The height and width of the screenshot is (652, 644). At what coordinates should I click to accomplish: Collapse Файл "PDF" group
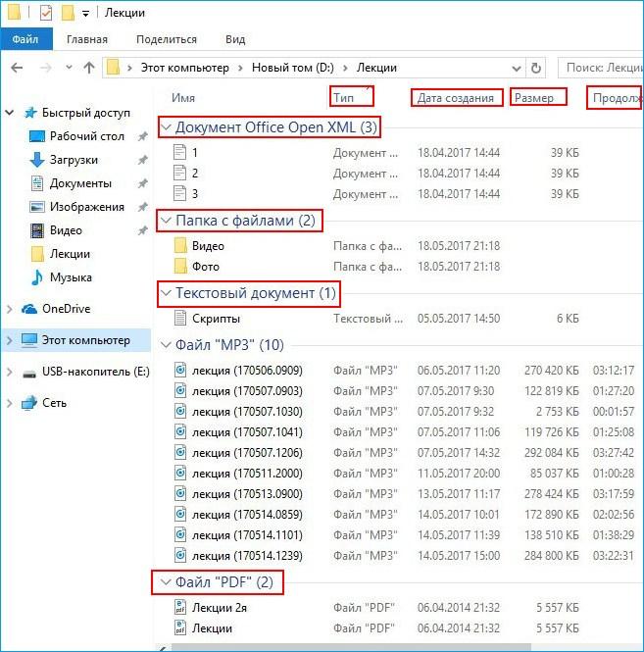(166, 582)
